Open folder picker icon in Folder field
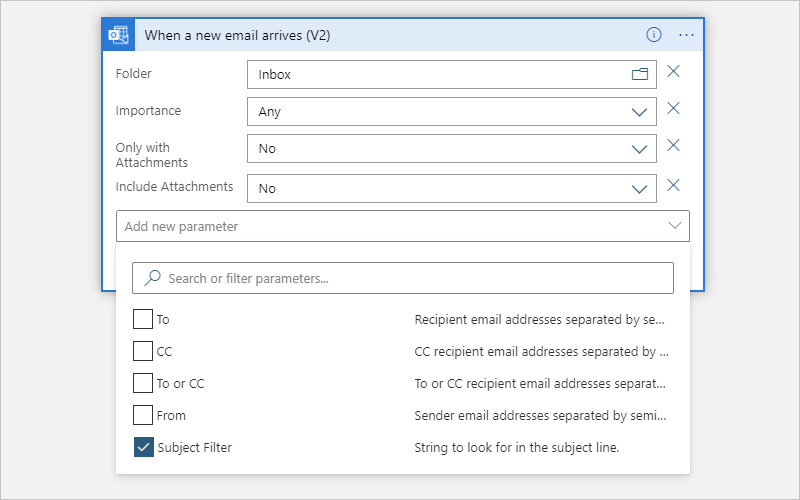Image resolution: width=800 pixels, height=500 pixels. (640, 74)
